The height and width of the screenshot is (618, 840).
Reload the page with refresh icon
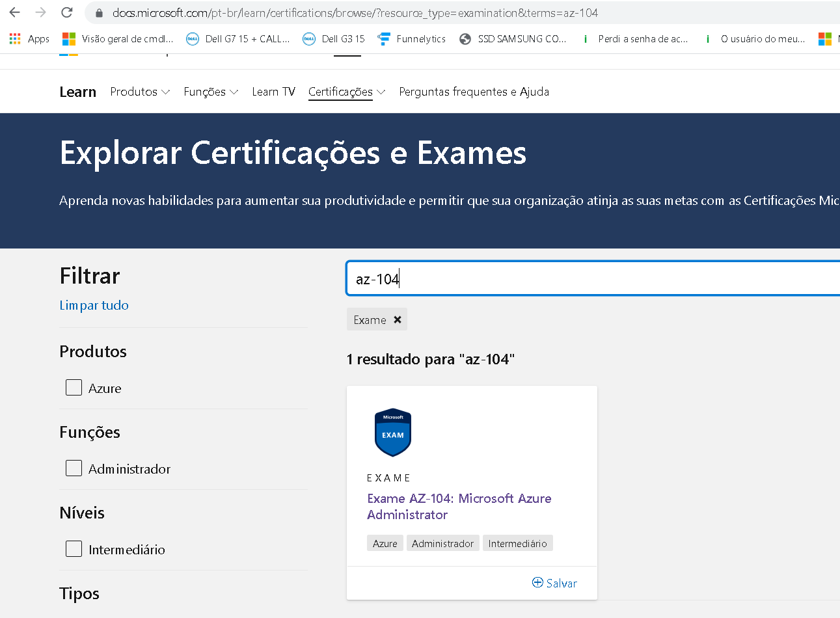click(66, 12)
